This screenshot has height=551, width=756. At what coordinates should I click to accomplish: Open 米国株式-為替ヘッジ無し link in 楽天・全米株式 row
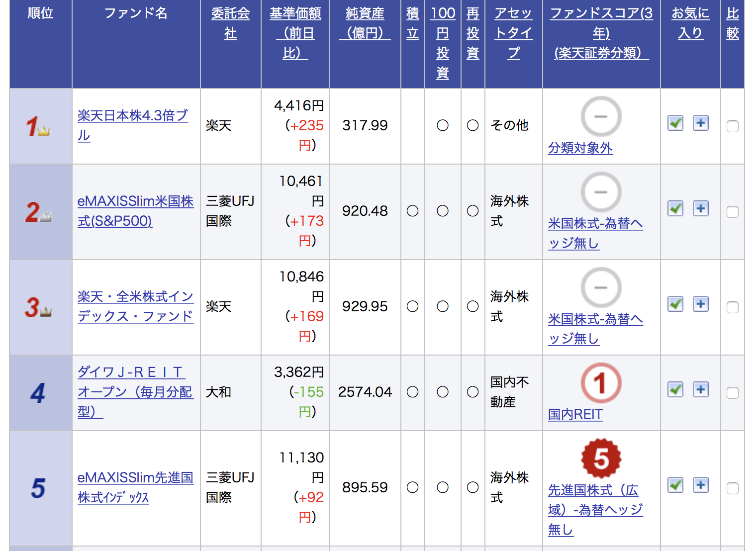click(x=595, y=329)
